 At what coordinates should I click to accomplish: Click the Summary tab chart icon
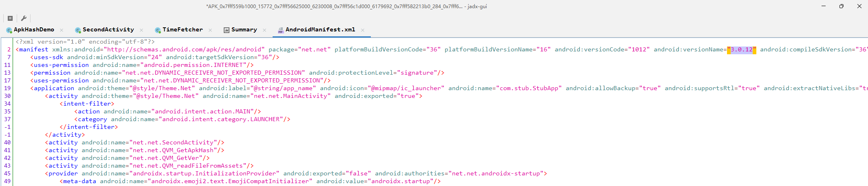click(x=227, y=30)
